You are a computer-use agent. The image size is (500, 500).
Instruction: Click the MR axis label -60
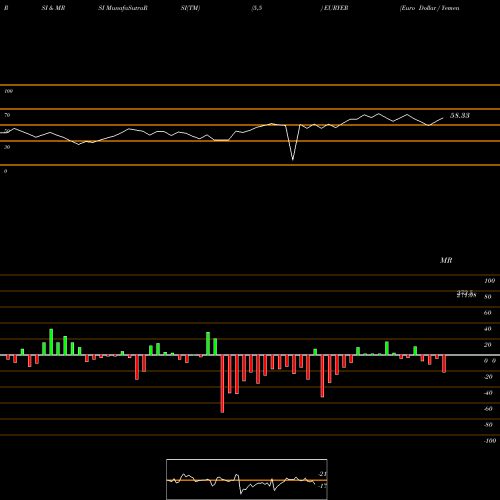pos(488,409)
